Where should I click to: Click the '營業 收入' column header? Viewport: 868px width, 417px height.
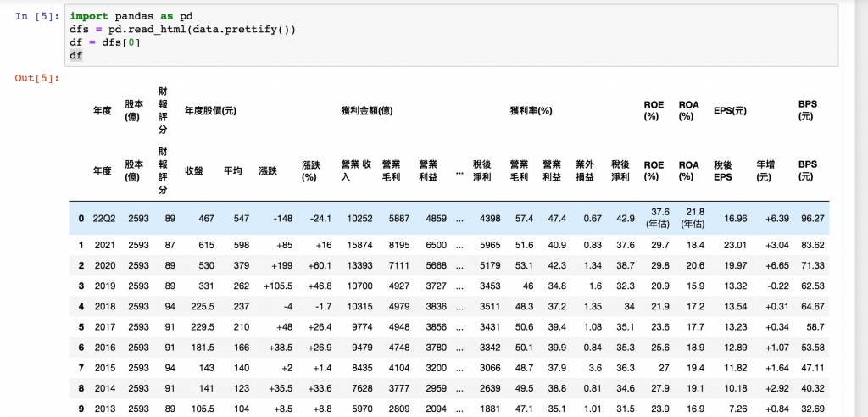click(x=356, y=171)
